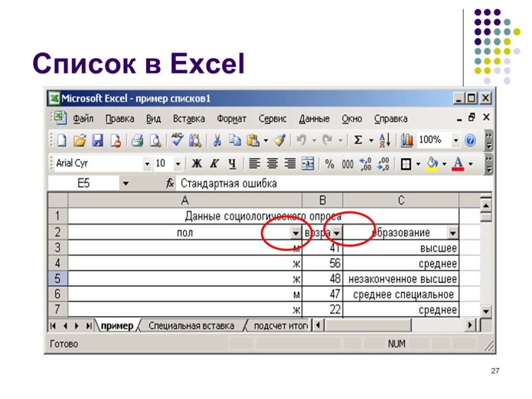Viewport: 532px width, 399px height.
Task: Expand the Name Box E5 dropdown
Action: tap(126, 183)
